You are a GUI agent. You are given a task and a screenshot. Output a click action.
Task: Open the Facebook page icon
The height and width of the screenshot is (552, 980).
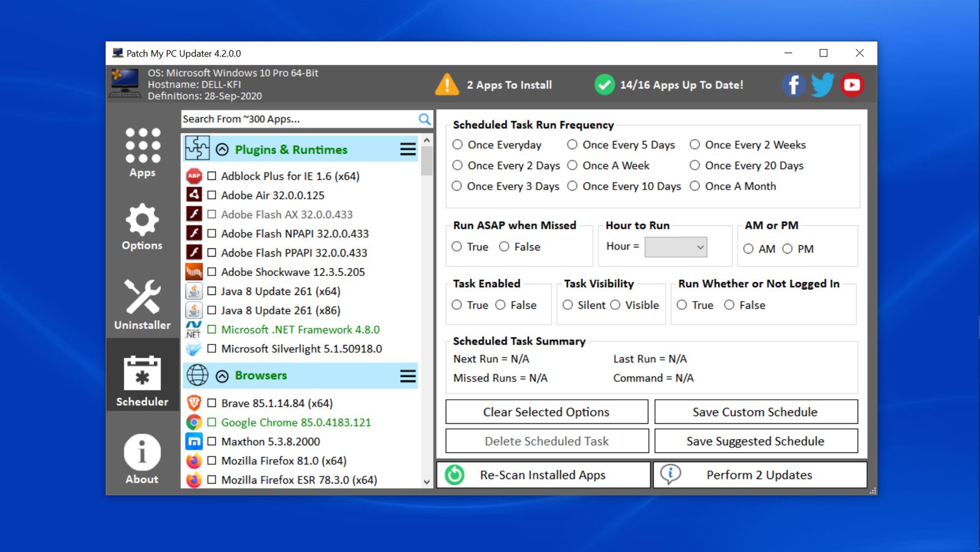(x=793, y=85)
